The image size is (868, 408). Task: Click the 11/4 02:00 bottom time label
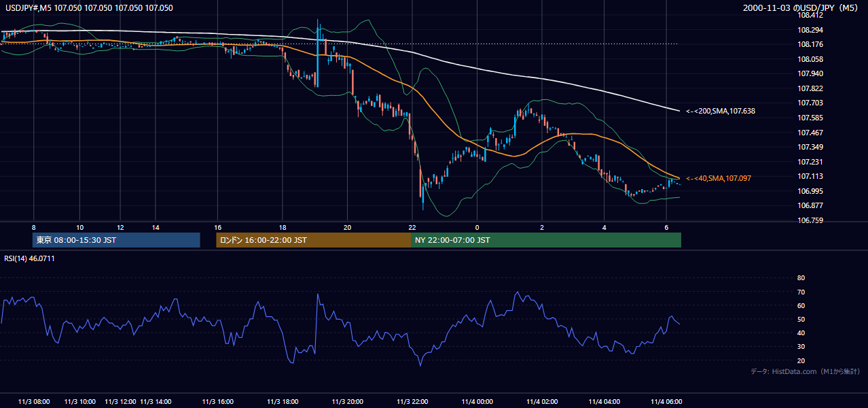541,402
